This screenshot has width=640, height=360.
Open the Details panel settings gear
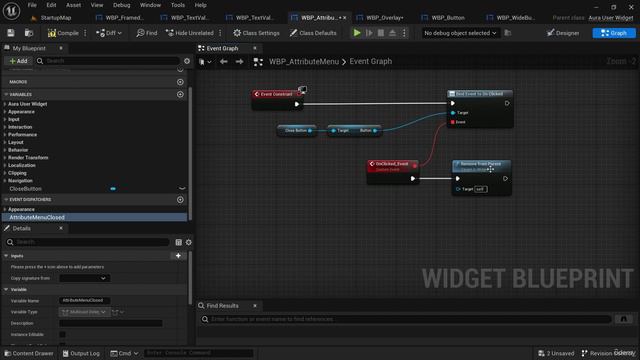189,242
